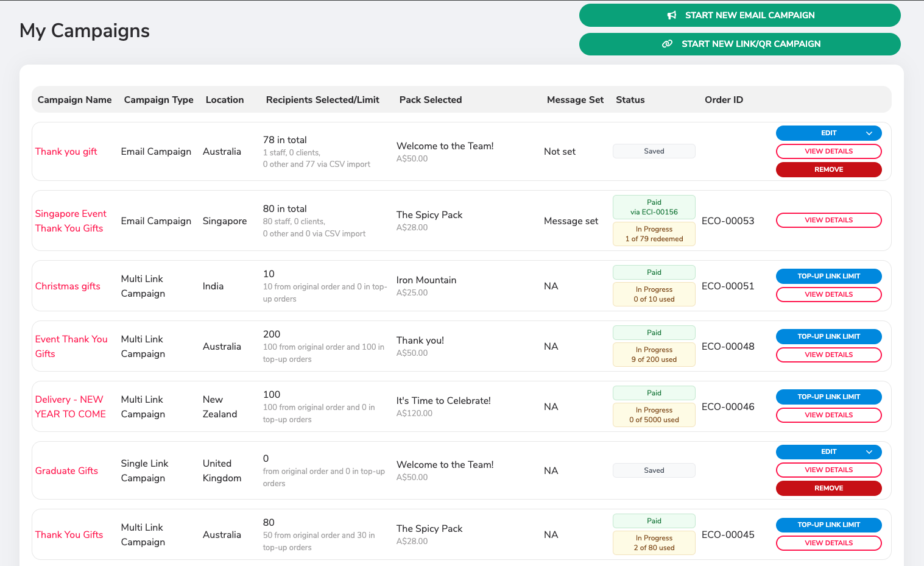Click order ID ECO-00051
Image resolution: width=924 pixels, height=566 pixels.
pos(728,286)
